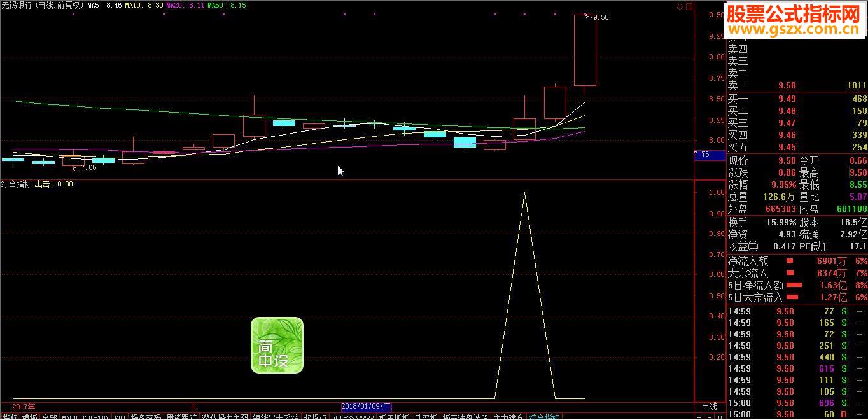868x420 pixels.
Task: Click the 量比 5.07 value
Action: [858, 197]
